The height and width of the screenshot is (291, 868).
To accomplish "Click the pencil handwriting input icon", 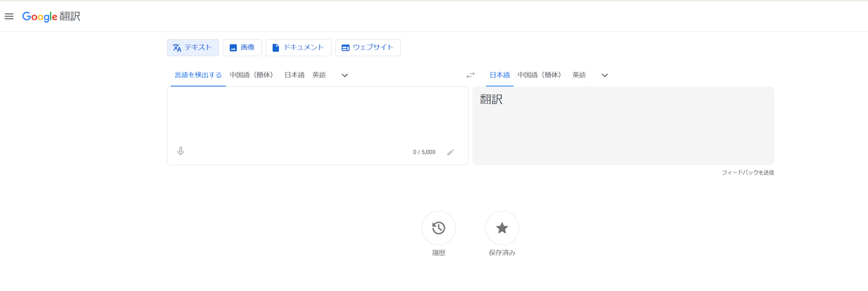I will pos(450,152).
